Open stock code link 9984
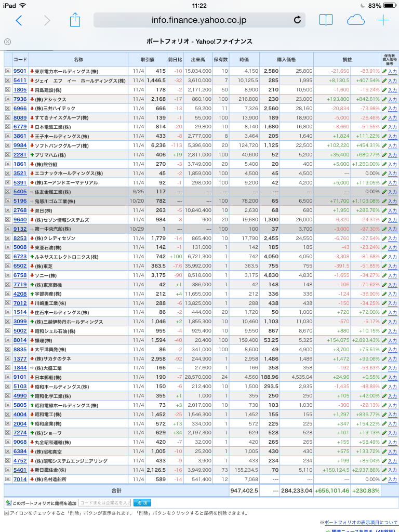Image resolution: width=399 pixels, height=532 pixels. (x=20, y=145)
